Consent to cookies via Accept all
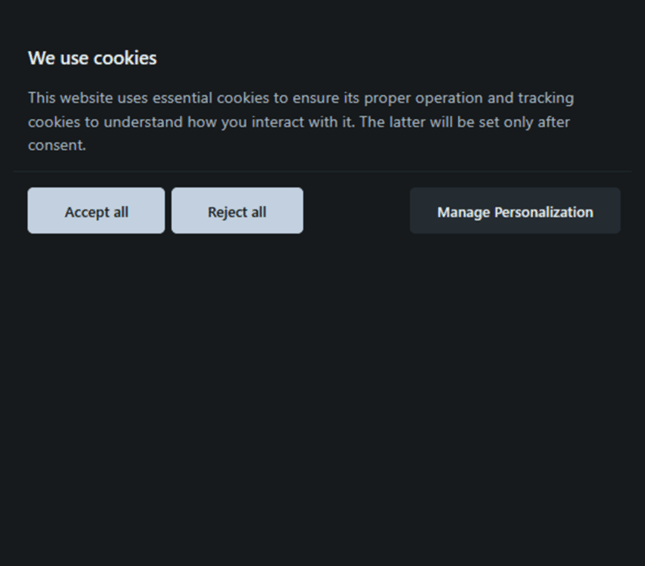 point(96,211)
